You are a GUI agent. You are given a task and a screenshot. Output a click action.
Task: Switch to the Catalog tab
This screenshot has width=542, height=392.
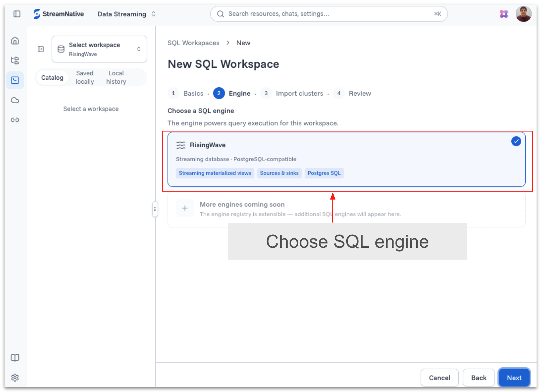click(x=52, y=78)
